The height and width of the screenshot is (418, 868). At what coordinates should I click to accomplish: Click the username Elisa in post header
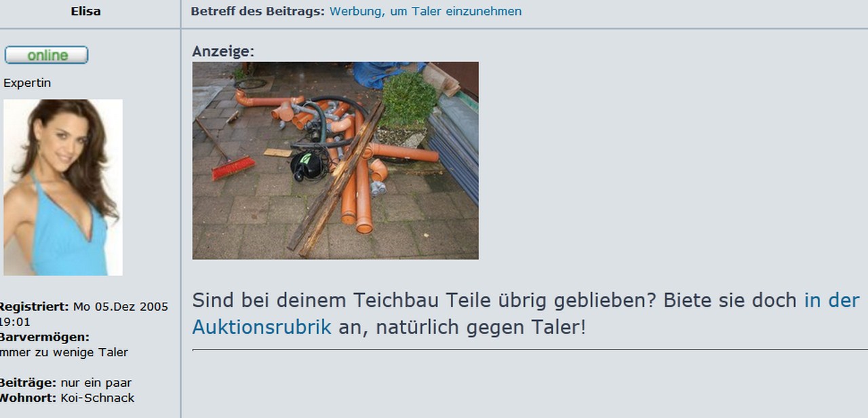click(x=85, y=12)
